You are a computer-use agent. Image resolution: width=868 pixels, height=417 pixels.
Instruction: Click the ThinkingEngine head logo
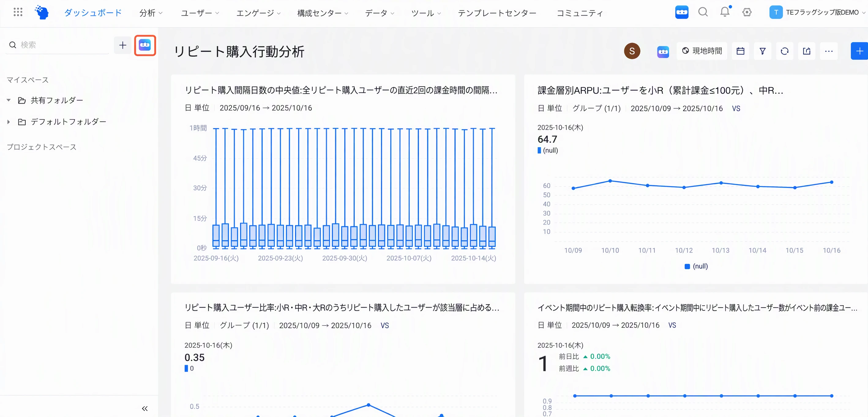point(42,13)
